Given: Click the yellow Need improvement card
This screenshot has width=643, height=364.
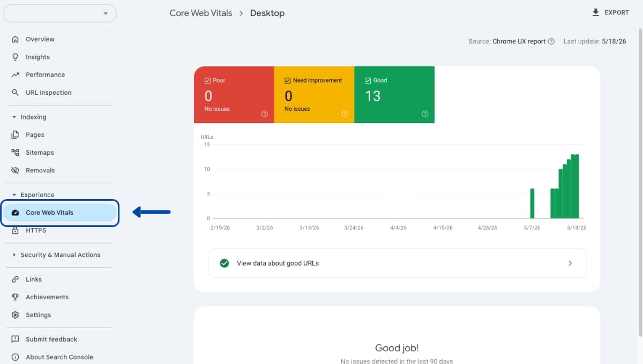Looking at the screenshot, I should point(315,95).
